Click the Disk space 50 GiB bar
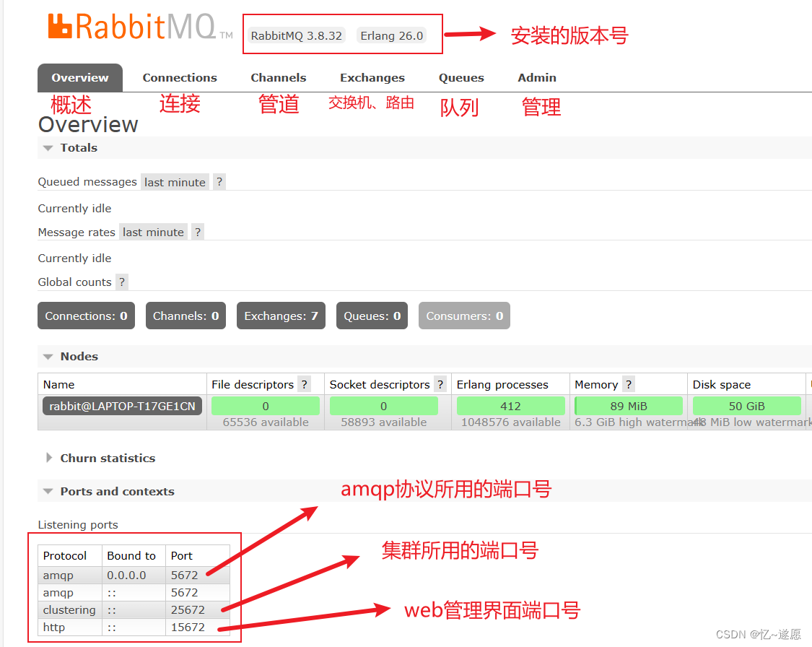 747,406
